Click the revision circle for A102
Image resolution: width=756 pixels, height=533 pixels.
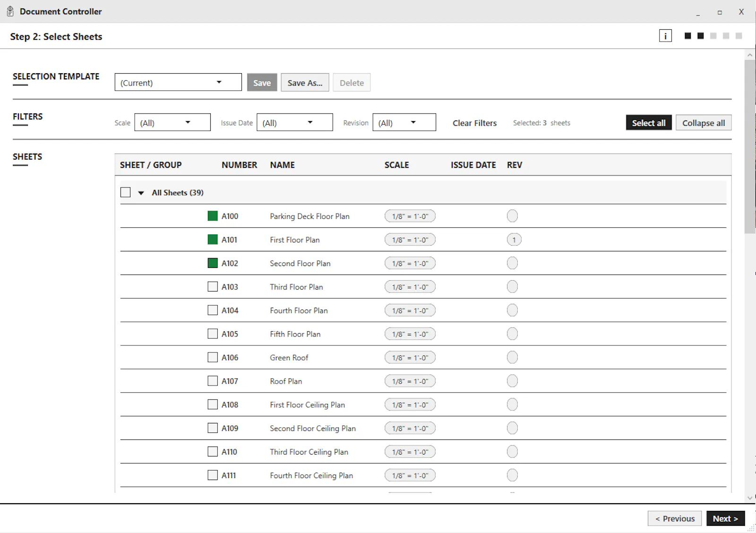pos(512,263)
